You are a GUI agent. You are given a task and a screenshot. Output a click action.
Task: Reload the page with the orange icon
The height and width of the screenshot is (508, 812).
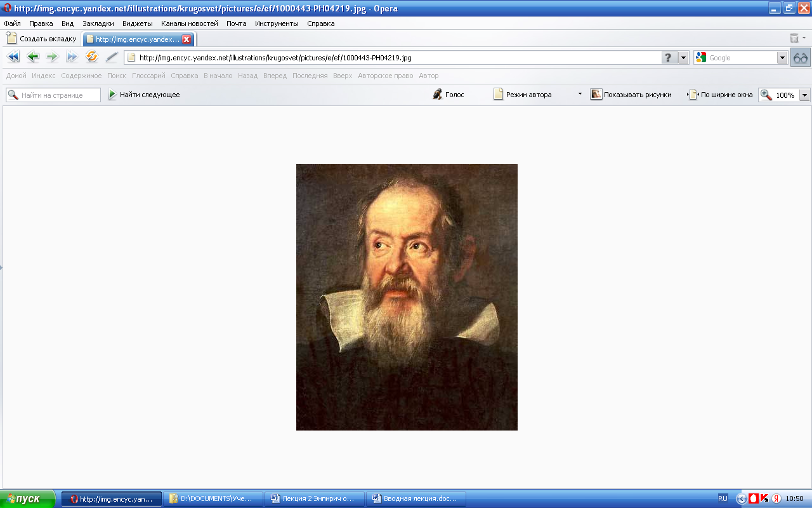coord(93,57)
